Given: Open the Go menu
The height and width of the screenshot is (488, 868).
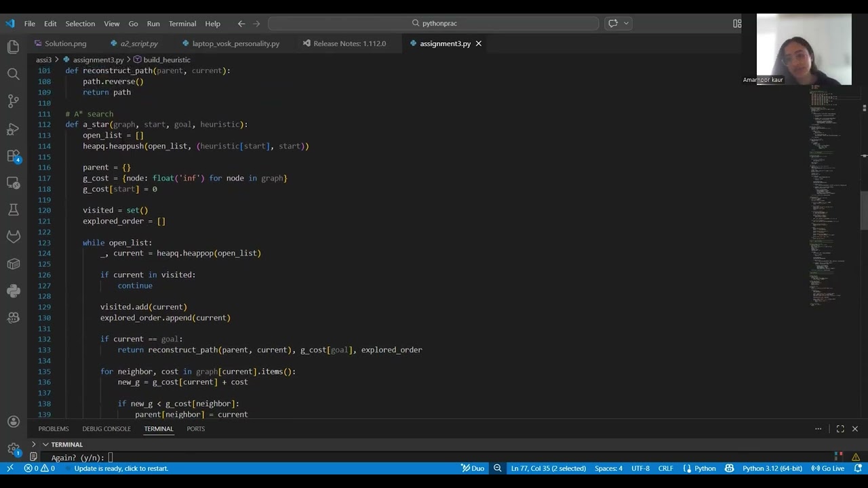Looking at the screenshot, I should point(133,24).
